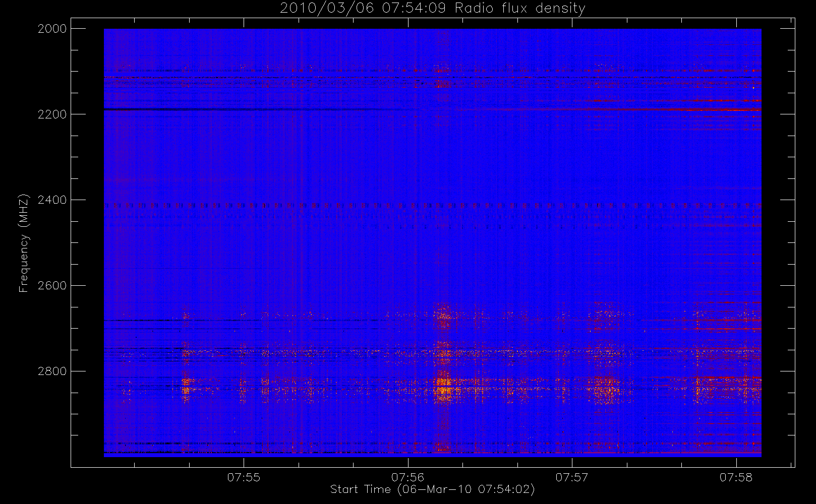Click the 2000 frequency tick label

point(52,29)
